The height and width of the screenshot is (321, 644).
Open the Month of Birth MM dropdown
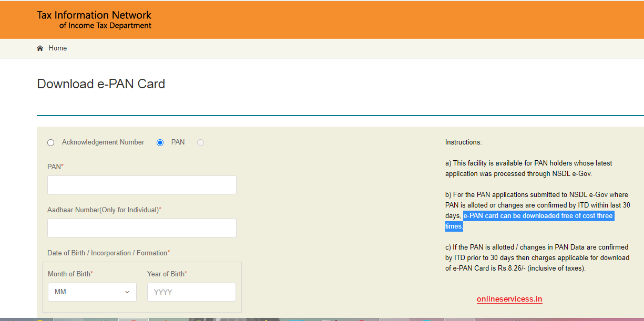(x=92, y=292)
